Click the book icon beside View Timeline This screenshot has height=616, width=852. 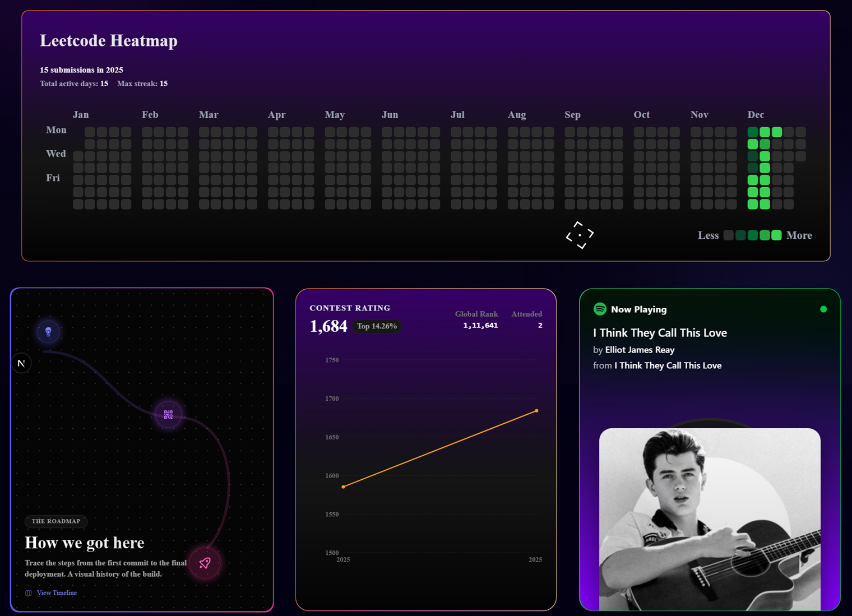[29, 593]
